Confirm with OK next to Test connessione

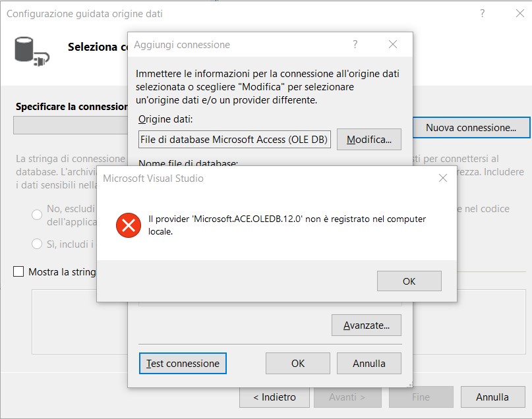(x=297, y=363)
